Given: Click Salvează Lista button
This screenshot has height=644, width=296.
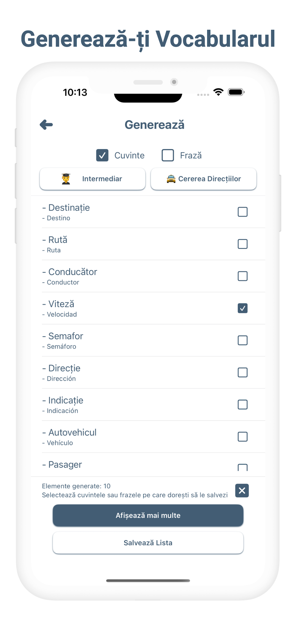Looking at the screenshot, I should click(148, 543).
